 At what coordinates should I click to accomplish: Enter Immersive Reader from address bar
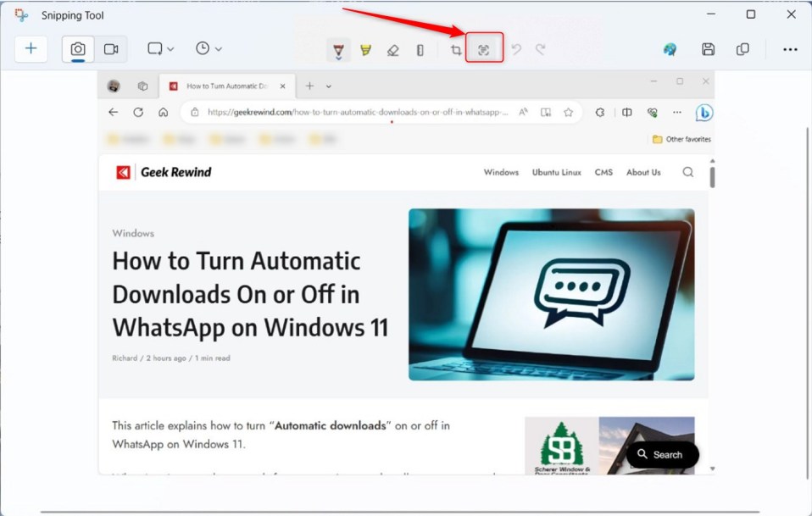pyautogui.click(x=546, y=113)
